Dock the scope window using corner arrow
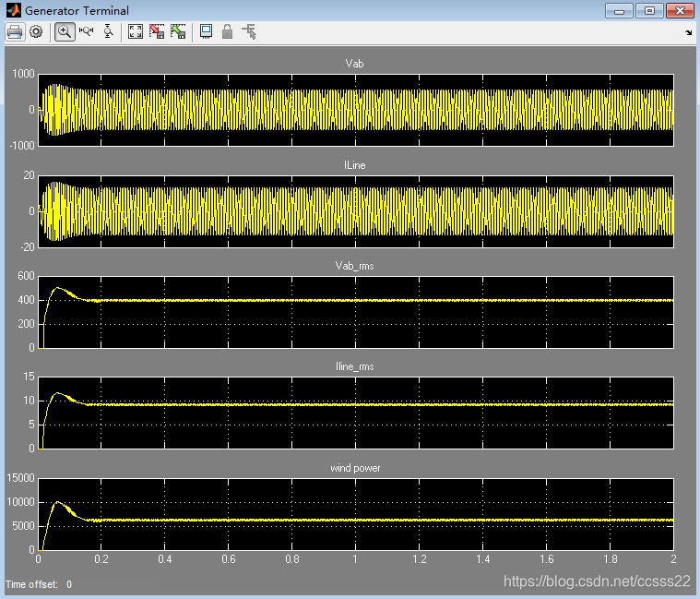 coord(688,32)
